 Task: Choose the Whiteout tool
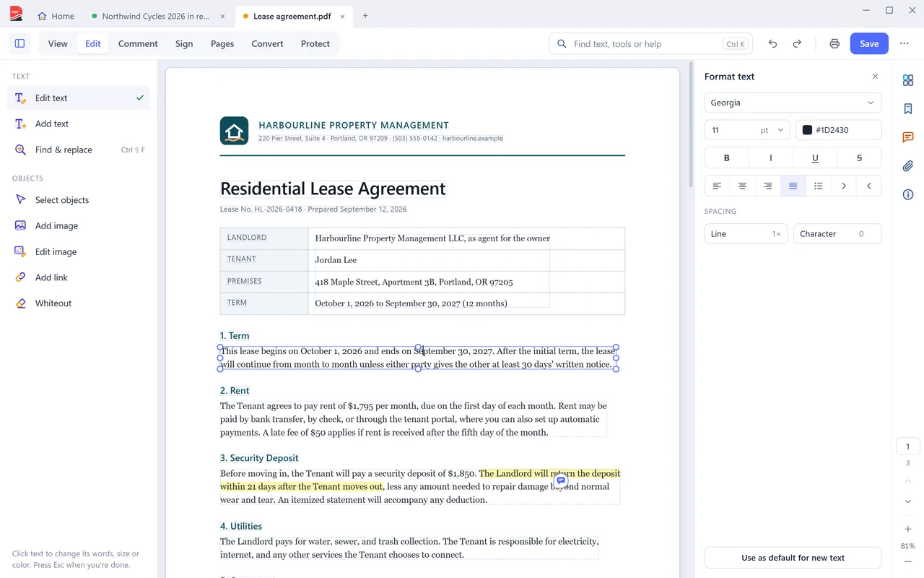click(79, 303)
